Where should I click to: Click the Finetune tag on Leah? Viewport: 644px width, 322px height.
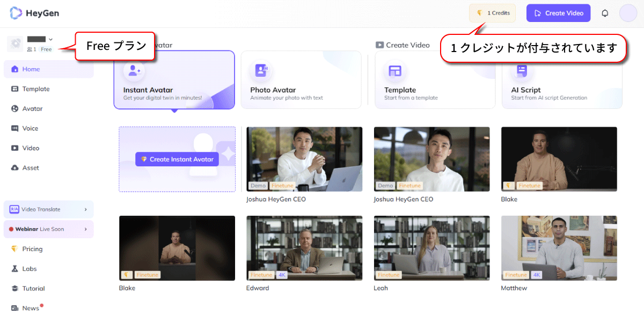pyautogui.click(x=389, y=275)
